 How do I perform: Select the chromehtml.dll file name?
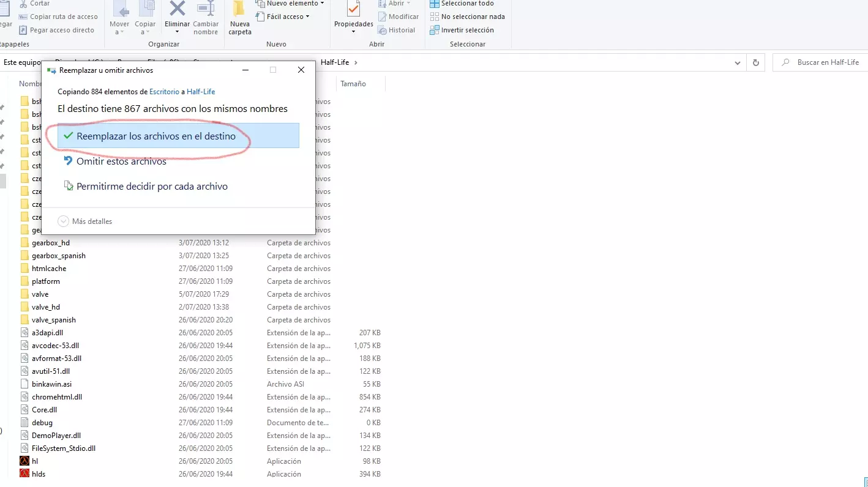tap(57, 397)
